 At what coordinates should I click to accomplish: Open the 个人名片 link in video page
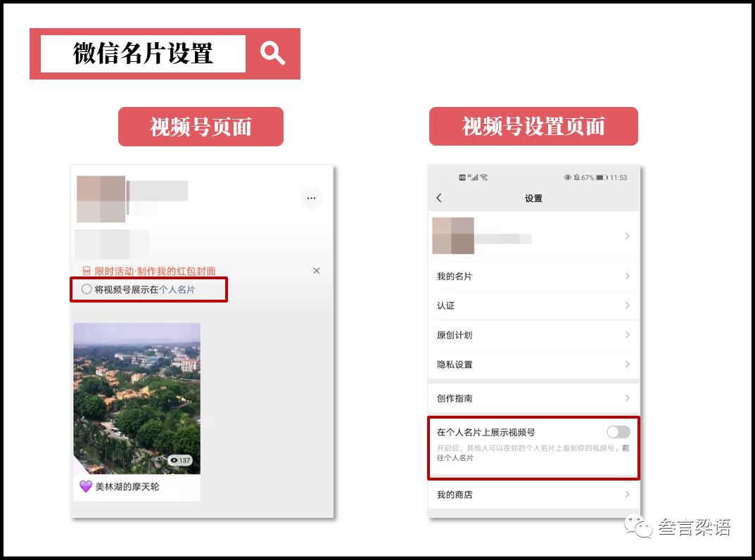pos(177,290)
